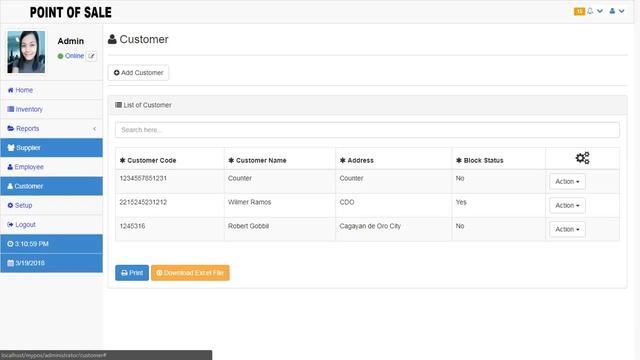Screen dimensions: 640x360
Task: Open Action dropdown for Counter row
Action: coord(567,182)
